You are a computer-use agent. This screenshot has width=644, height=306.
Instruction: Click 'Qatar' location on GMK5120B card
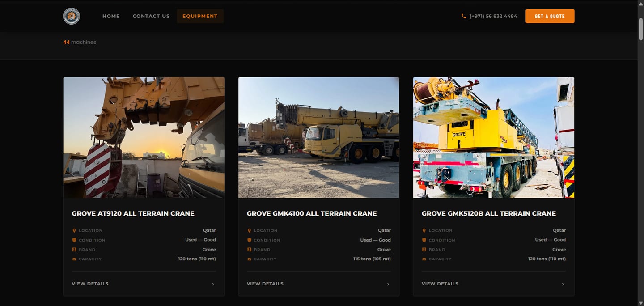click(559, 230)
